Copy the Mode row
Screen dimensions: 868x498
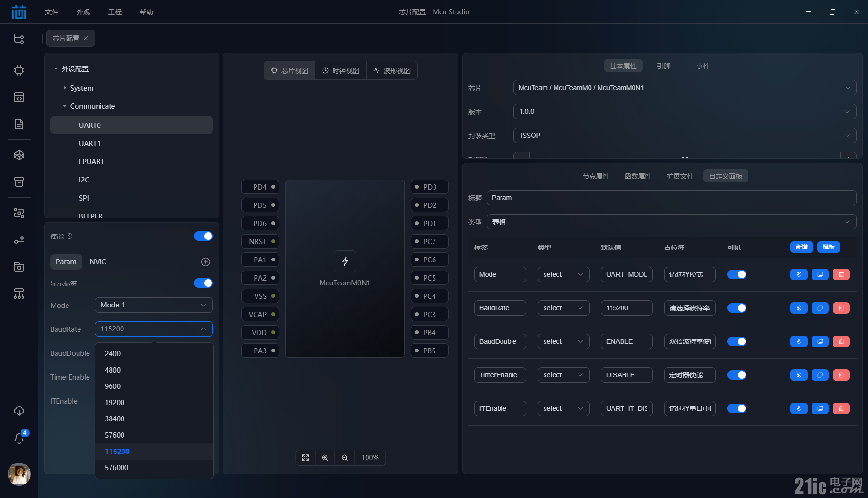click(820, 274)
